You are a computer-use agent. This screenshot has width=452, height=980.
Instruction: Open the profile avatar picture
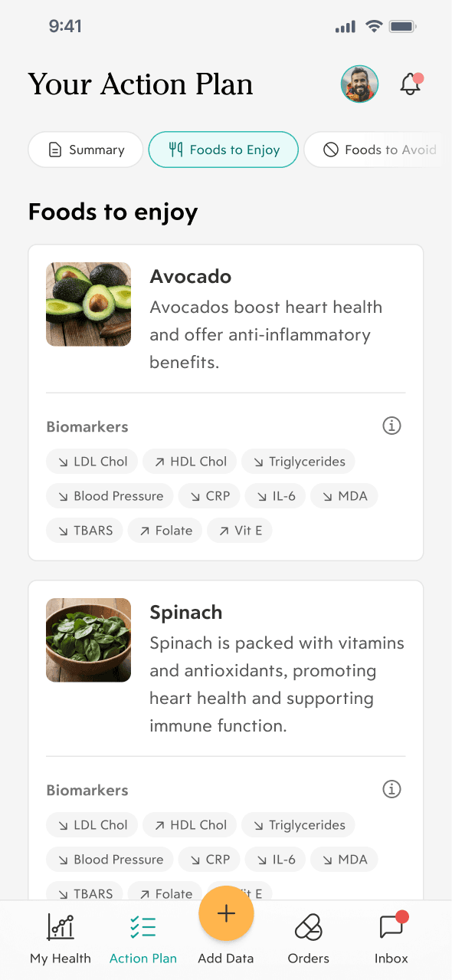point(359,84)
